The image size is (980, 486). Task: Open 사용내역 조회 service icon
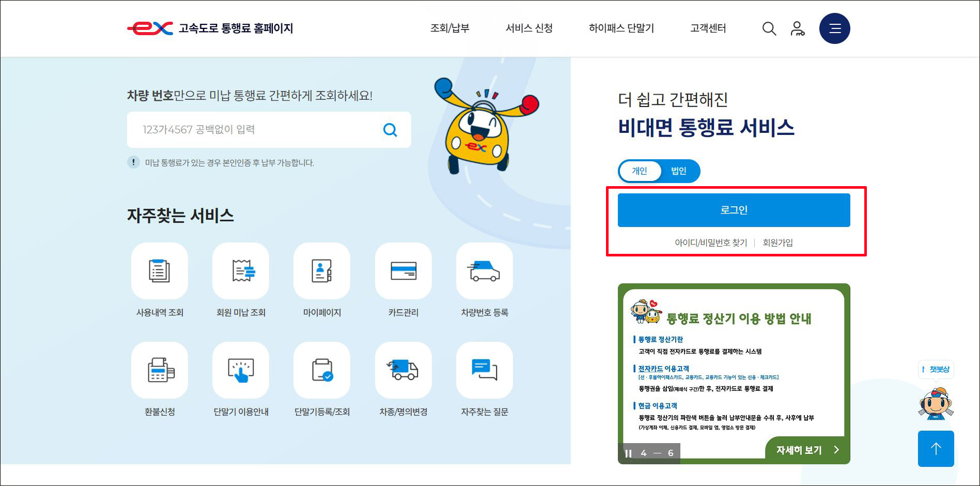pos(160,271)
